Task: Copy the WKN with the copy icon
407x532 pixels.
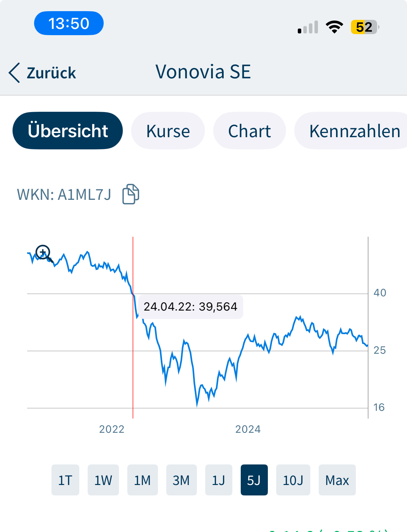Action: 131,194
